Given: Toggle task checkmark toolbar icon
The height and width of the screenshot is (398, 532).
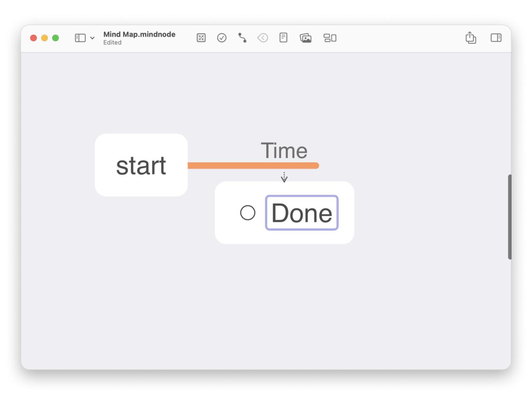Looking at the screenshot, I should coord(222,38).
